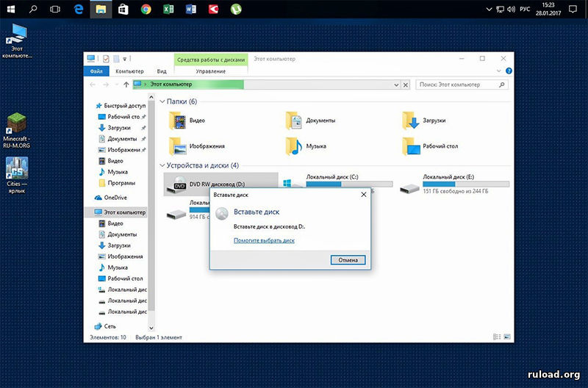Open the red Camtasia taskbar icon
The image size is (588, 388).
[213, 9]
